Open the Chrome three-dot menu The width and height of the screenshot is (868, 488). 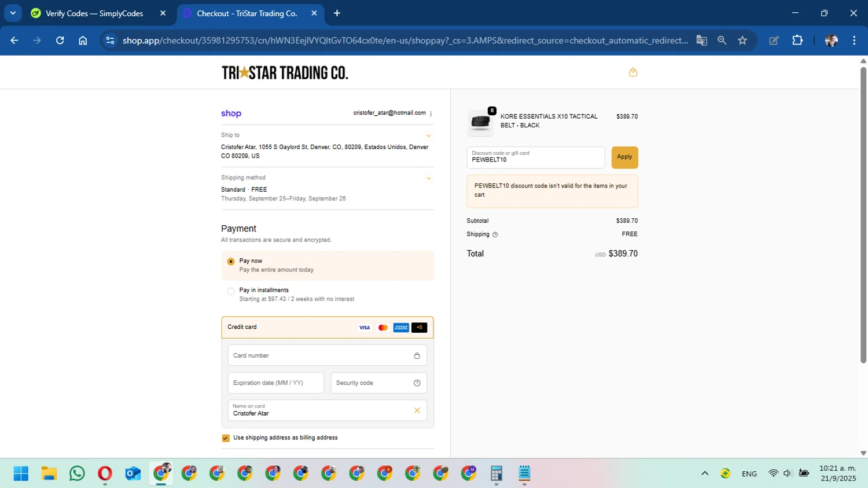point(854,41)
